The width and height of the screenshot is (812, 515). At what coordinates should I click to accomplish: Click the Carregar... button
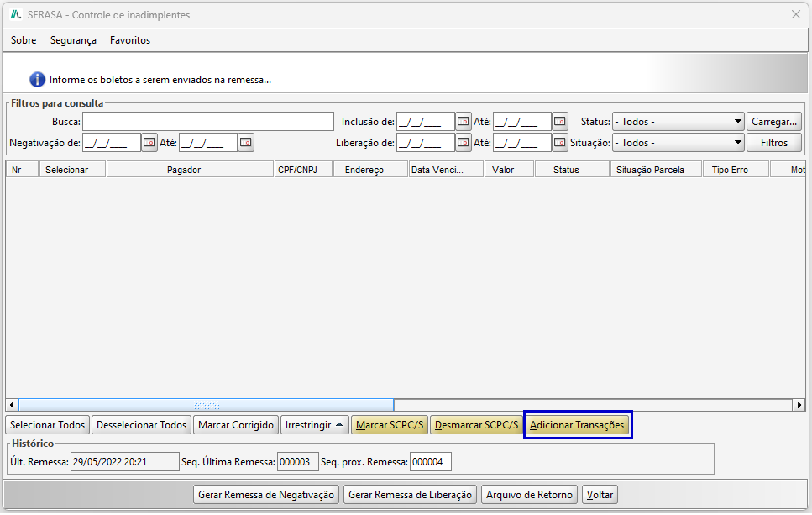point(774,122)
